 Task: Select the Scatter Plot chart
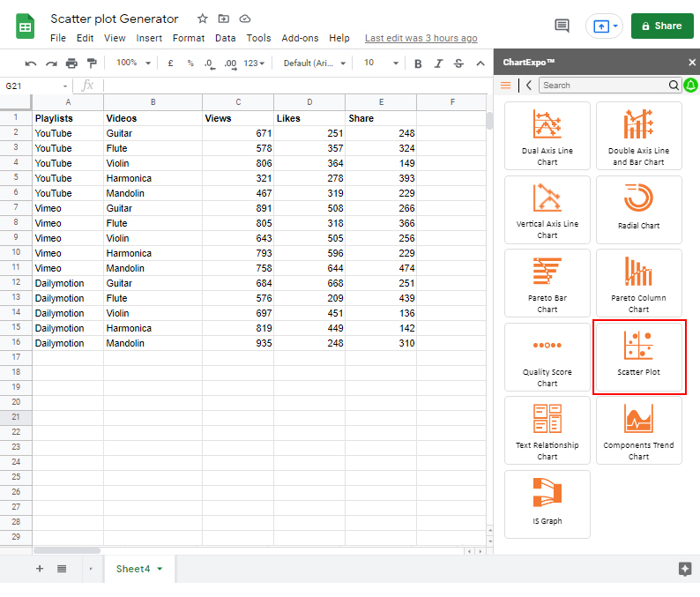[x=639, y=357]
